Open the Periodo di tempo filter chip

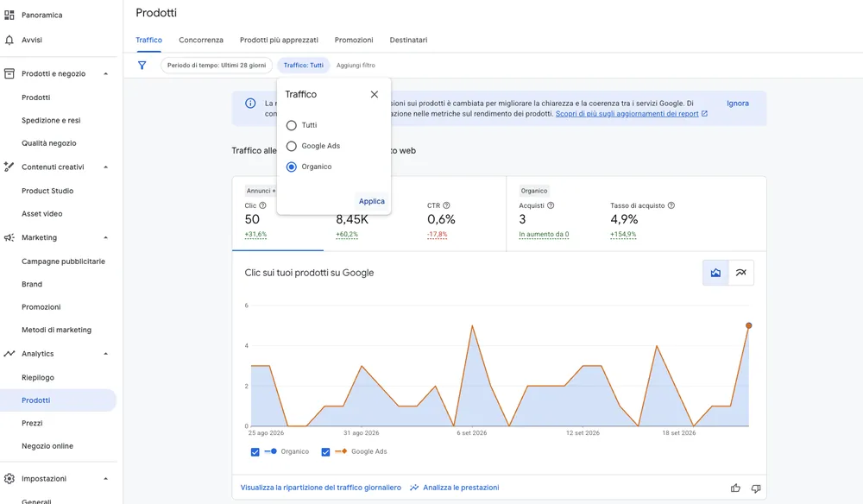tap(217, 65)
